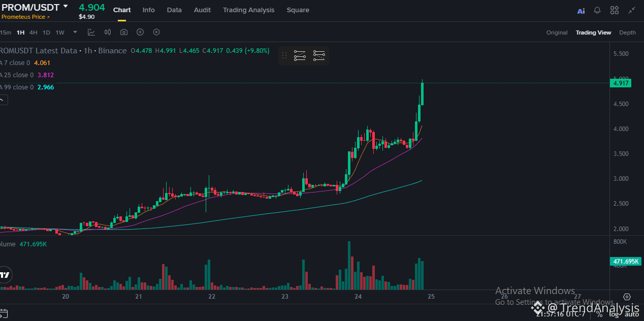Click the PROMUSDT Latest Data chart title
The width and height of the screenshot is (644, 321).
point(39,51)
